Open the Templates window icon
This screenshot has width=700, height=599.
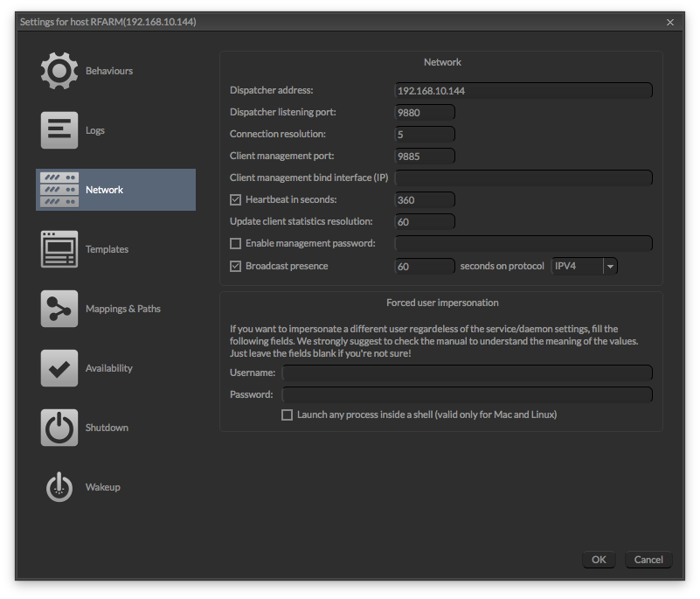[x=59, y=249]
